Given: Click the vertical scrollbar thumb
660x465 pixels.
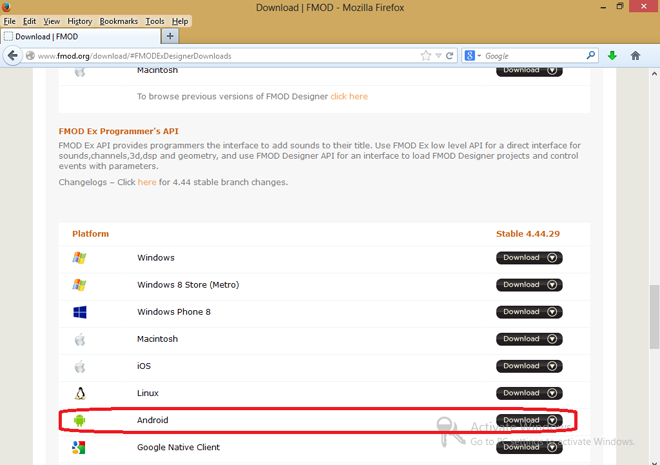Looking at the screenshot, I should [654, 316].
